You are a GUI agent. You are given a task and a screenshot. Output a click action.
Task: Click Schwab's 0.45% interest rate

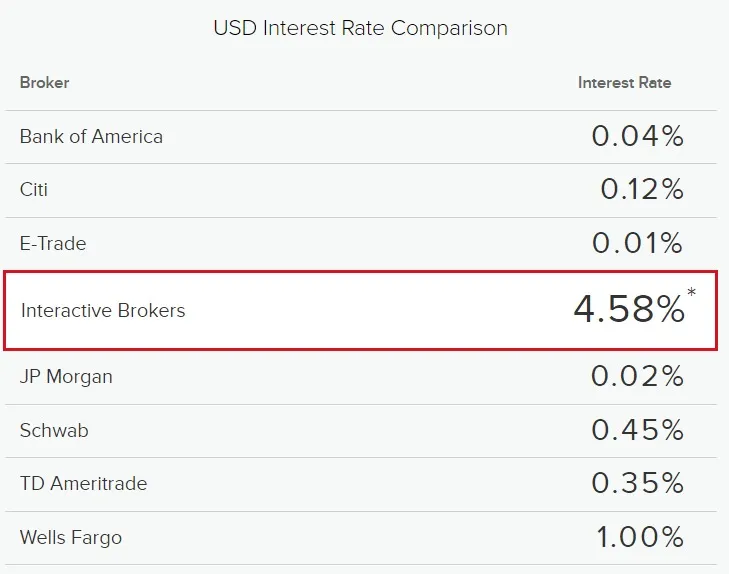coord(637,430)
